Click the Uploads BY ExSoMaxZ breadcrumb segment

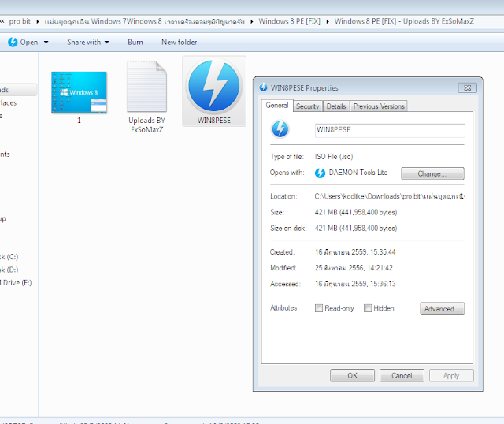coord(404,21)
